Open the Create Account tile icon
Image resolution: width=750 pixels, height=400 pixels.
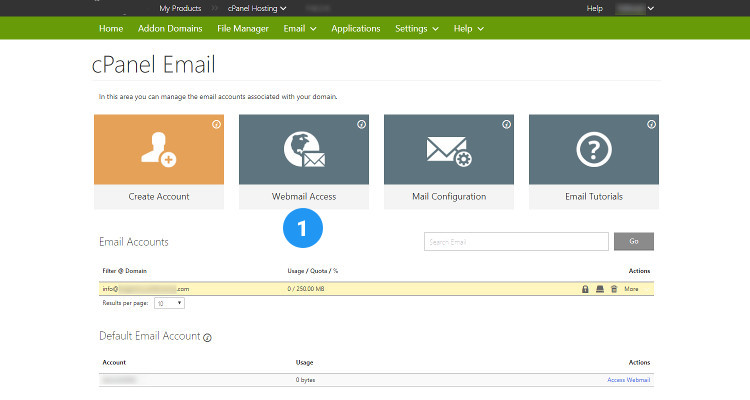(159, 149)
